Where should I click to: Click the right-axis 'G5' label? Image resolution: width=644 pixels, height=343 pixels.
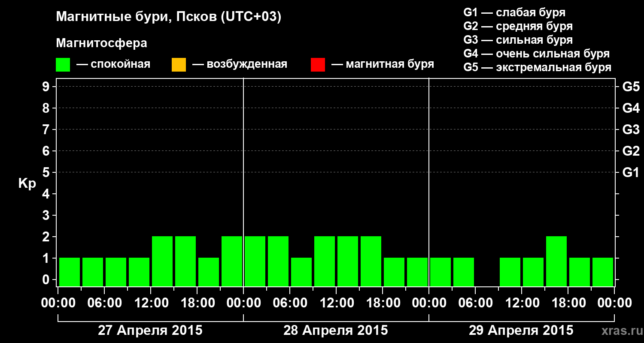tap(631, 87)
